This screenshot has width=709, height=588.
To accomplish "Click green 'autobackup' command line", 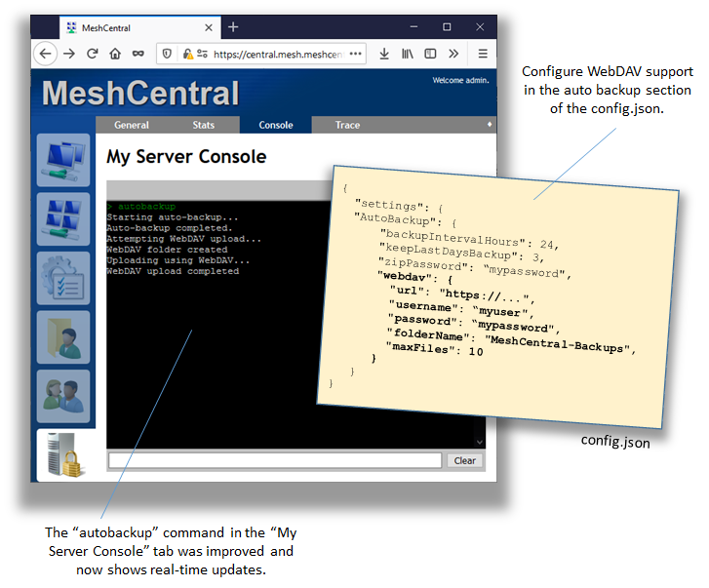I will tap(141, 206).
